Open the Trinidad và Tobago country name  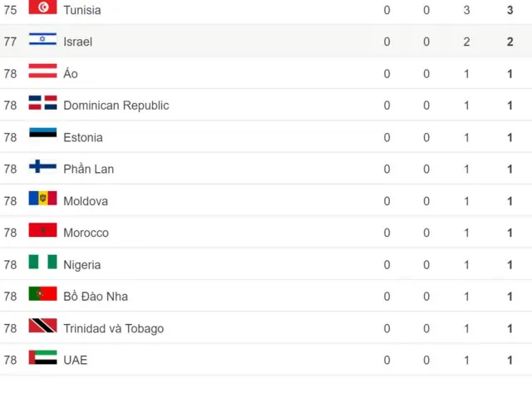[114, 328]
